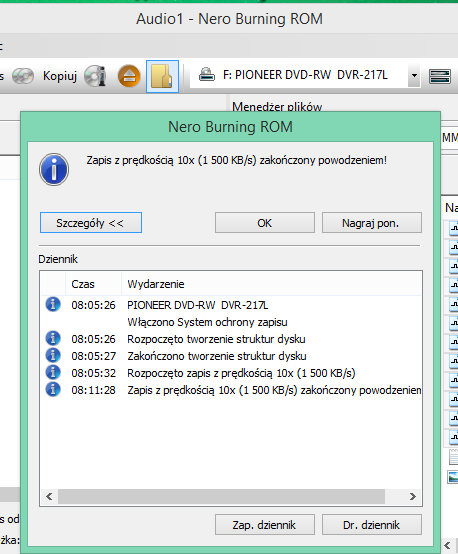Click the recorder drive icon beside F:
Image resolution: width=458 pixels, height=554 pixels.
[x=207, y=75]
